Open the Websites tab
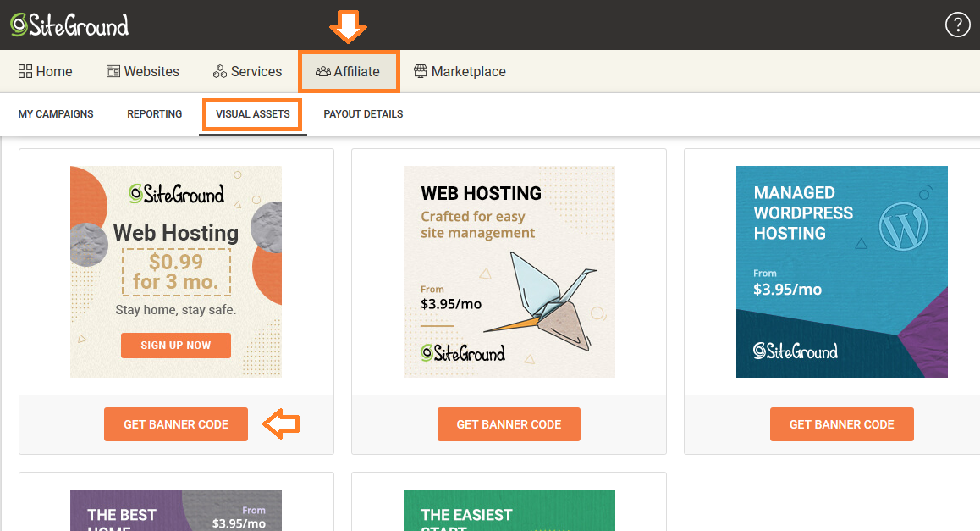980x531 pixels. click(x=142, y=71)
